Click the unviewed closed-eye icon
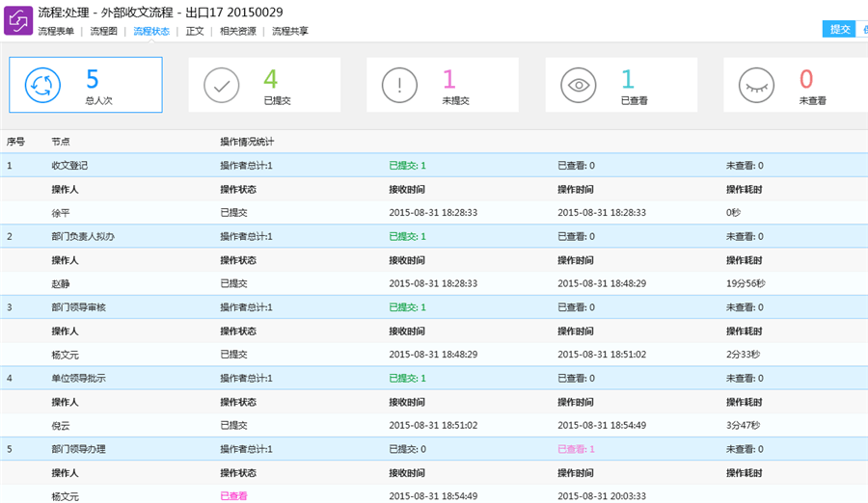The width and height of the screenshot is (868, 503). 757,86
